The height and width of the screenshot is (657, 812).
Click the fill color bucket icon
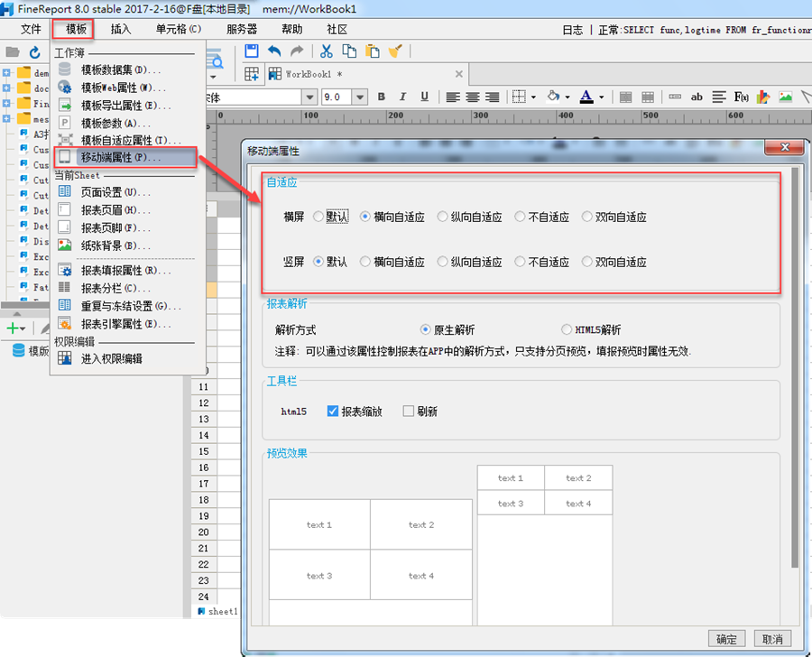click(x=553, y=97)
